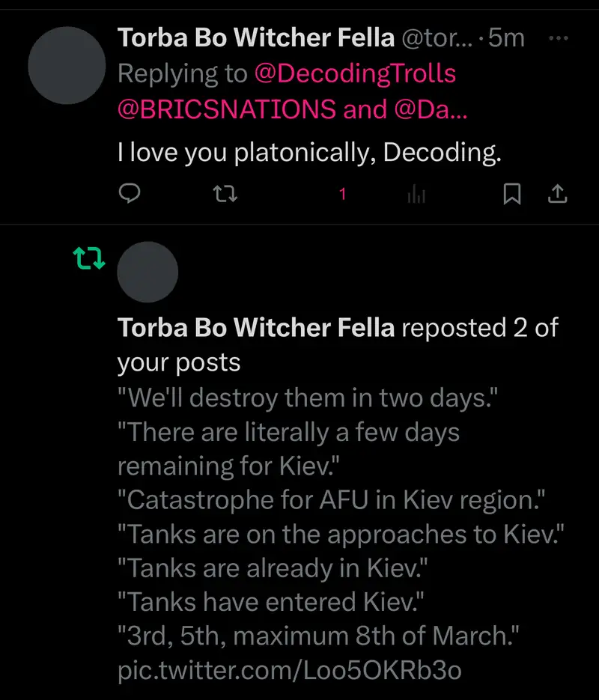Click bold Torba Bo Witcher Fella in repost notification
Viewport: 599px width, 700px height.
(256, 328)
